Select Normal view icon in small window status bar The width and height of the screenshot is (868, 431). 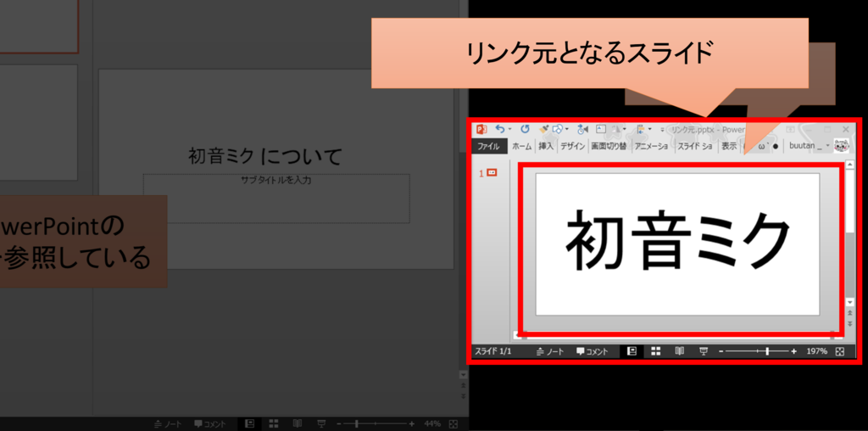click(x=632, y=350)
